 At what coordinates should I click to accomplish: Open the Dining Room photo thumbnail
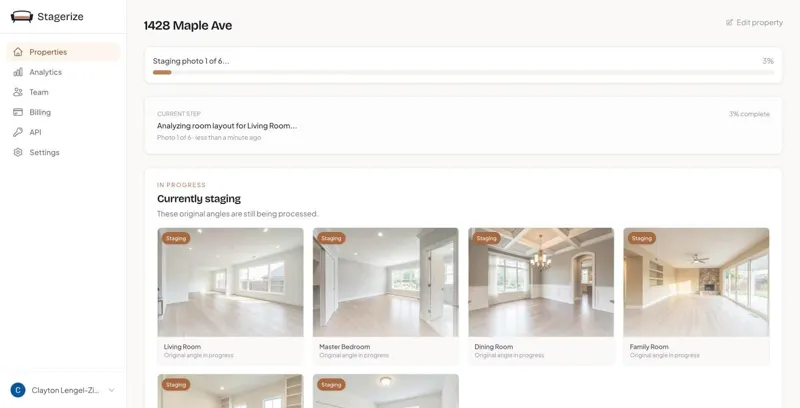[541, 282]
